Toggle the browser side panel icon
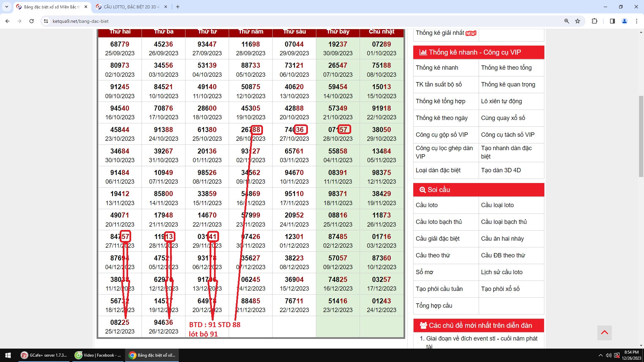The image size is (644, 362). [612, 21]
